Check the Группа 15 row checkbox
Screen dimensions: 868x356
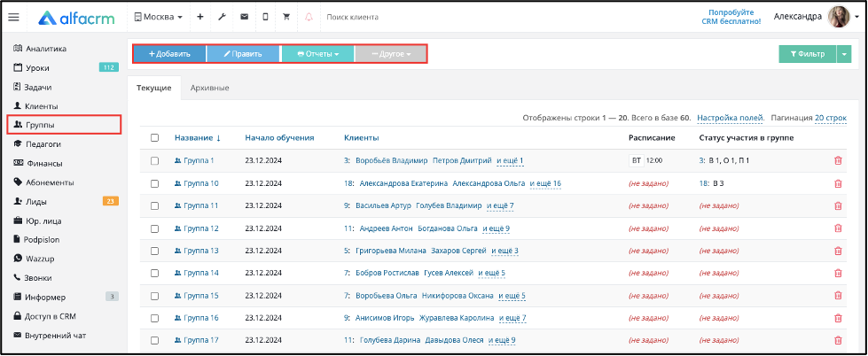coord(155,296)
